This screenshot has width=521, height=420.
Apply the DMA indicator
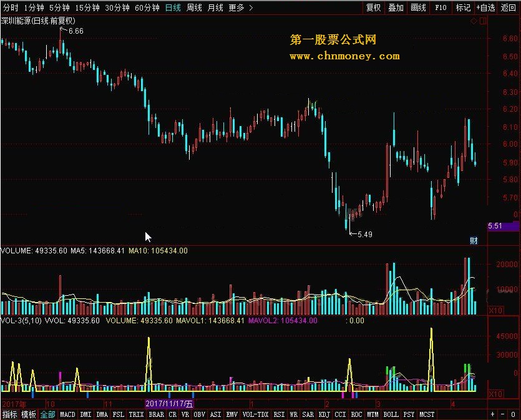(x=102, y=414)
